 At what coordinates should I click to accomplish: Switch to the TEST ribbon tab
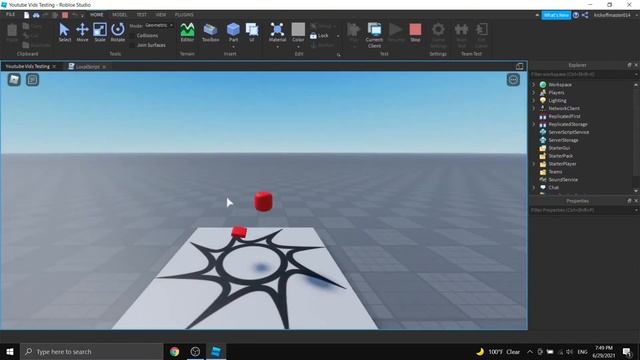[142, 15]
